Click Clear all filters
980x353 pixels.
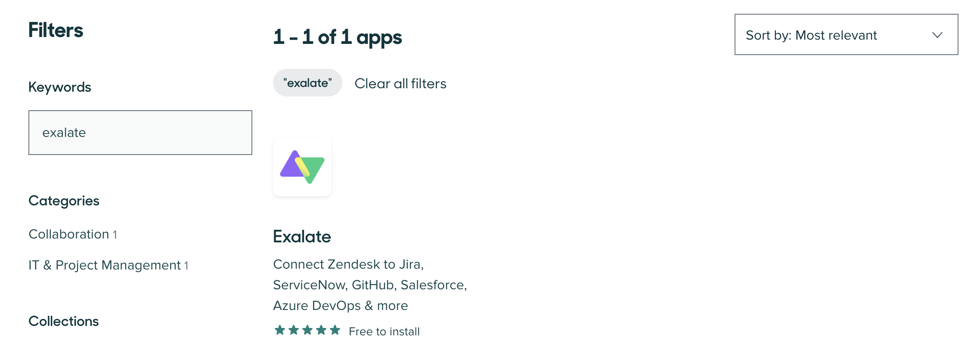[400, 84]
